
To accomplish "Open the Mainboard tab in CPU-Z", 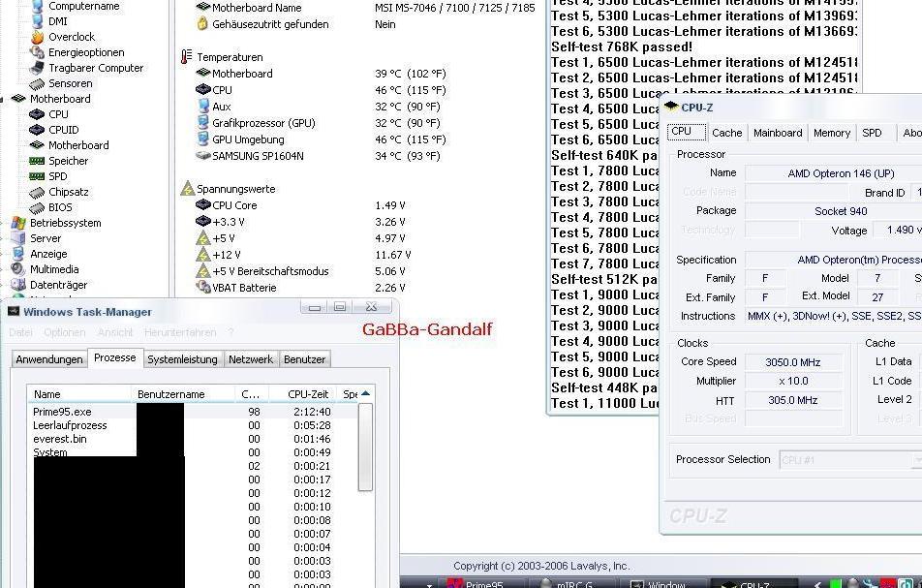I will click(x=778, y=133).
